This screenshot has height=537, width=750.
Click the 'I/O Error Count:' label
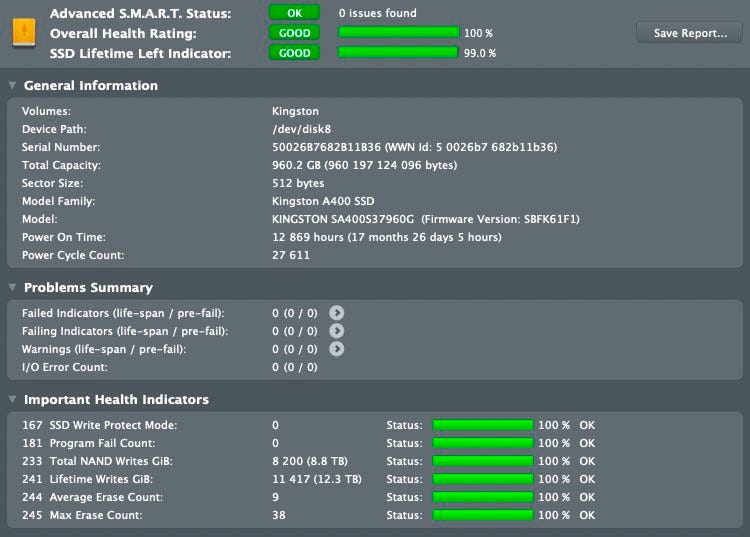coord(65,367)
